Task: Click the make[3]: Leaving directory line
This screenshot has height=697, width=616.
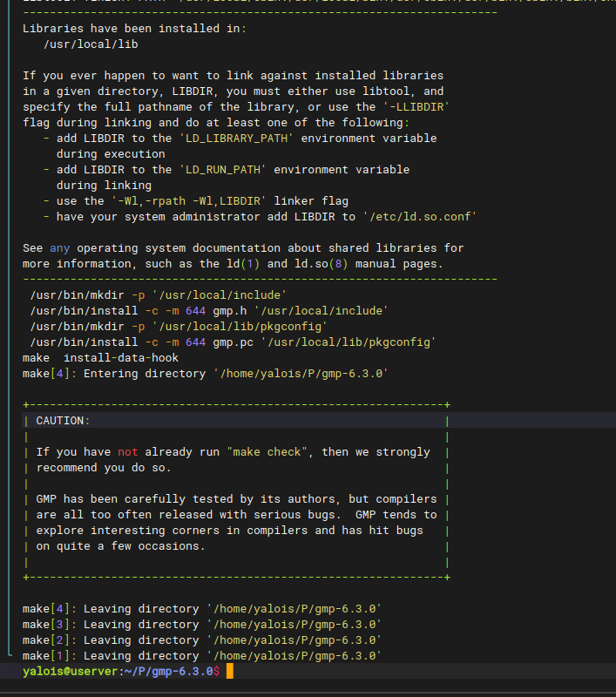Action: pyautogui.click(x=201, y=625)
